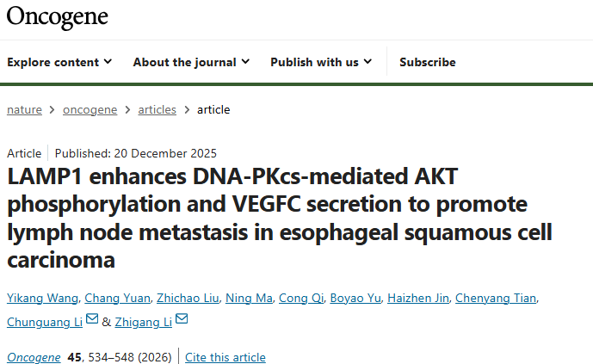Go to nature breadcrumb link
The image size is (593, 364).
coord(26,109)
